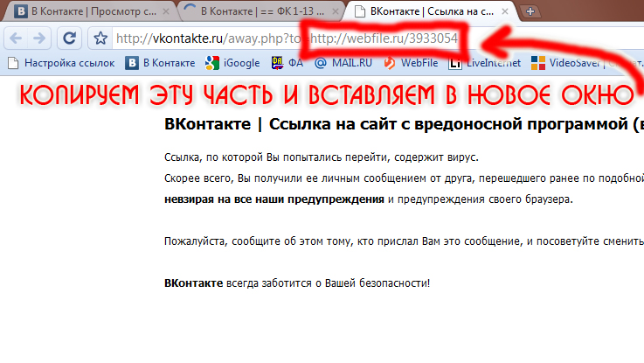
Task: Open the MAIL.RU bookmark
Action: point(343,63)
